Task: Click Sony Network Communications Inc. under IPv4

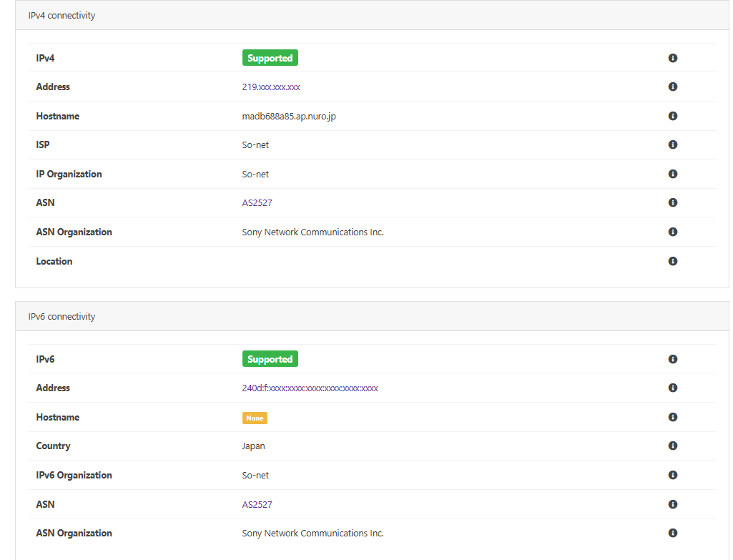Action: [313, 232]
